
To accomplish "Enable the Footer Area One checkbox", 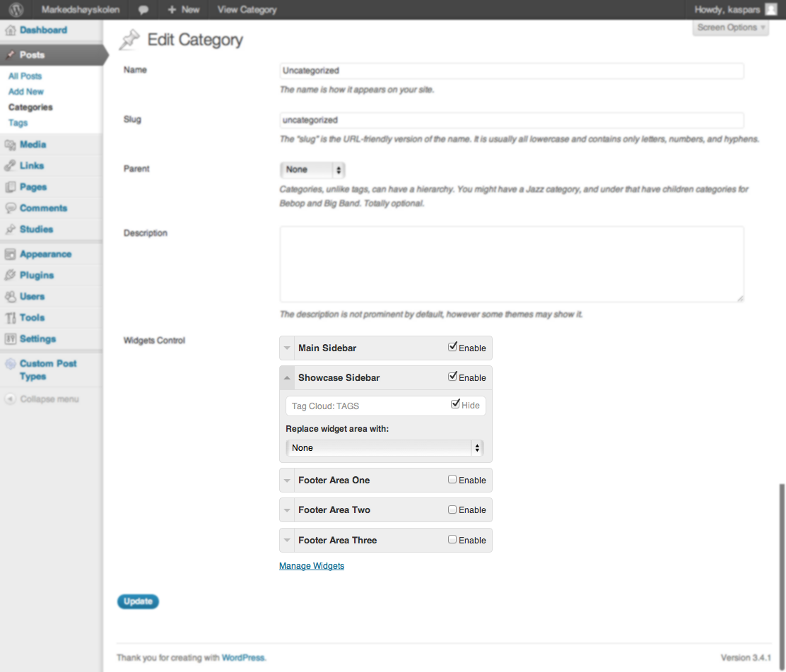I will pyautogui.click(x=452, y=479).
